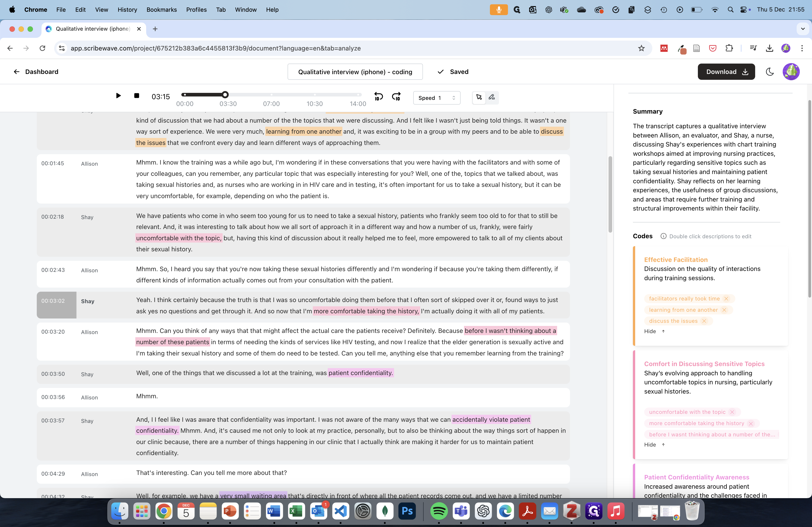The height and width of the screenshot is (527, 812).
Task: Click 'before I wasnt thinking' quote tag
Action: pos(712,434)
